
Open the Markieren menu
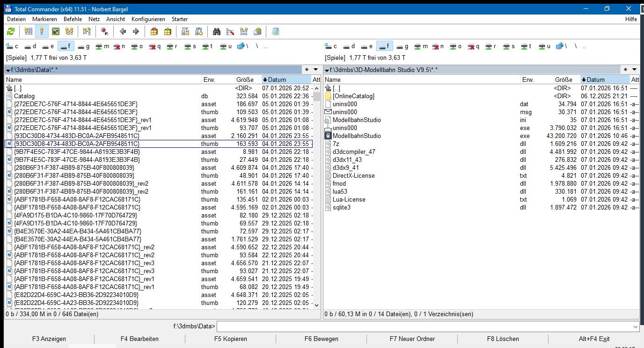pyautogui.click(x=44, y=19)
